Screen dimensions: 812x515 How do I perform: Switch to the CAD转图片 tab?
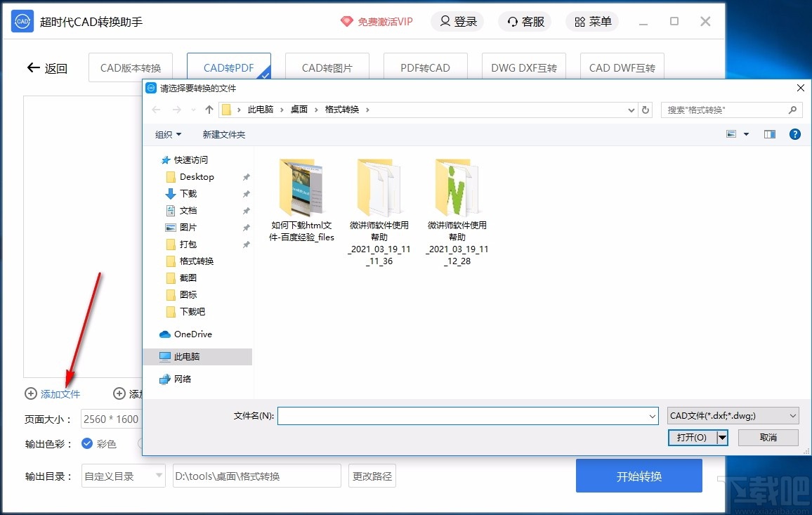(x=327, y=66)
